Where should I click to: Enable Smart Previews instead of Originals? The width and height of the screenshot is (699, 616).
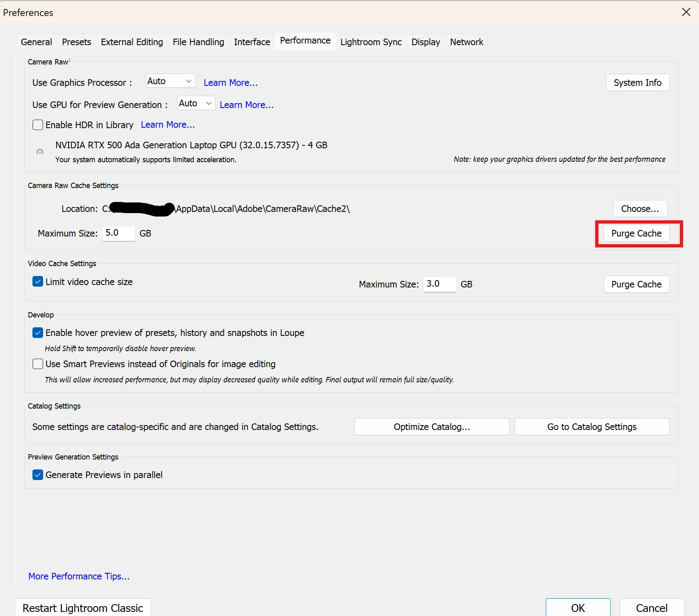[x=38, y=364]
